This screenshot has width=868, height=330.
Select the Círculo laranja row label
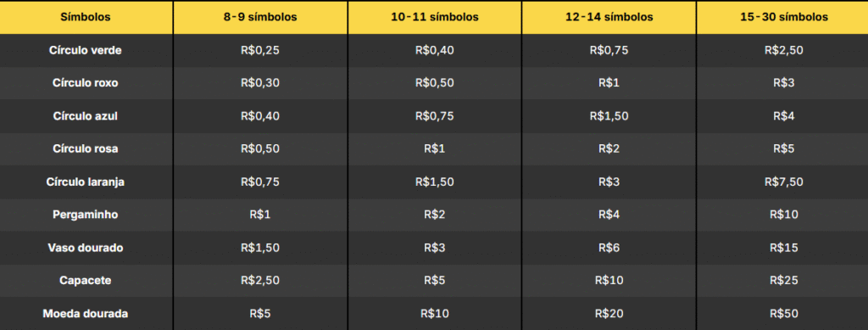86,182
